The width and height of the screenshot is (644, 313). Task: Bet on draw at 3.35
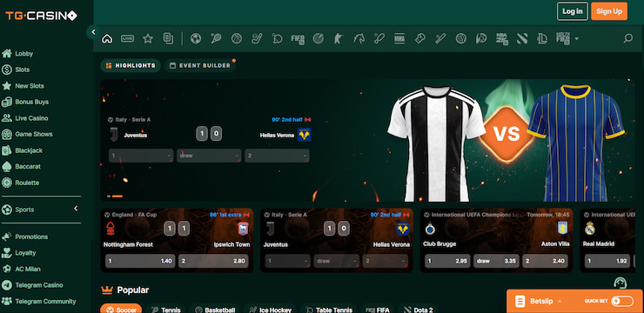pyautogui.click(x=496, y=261)
